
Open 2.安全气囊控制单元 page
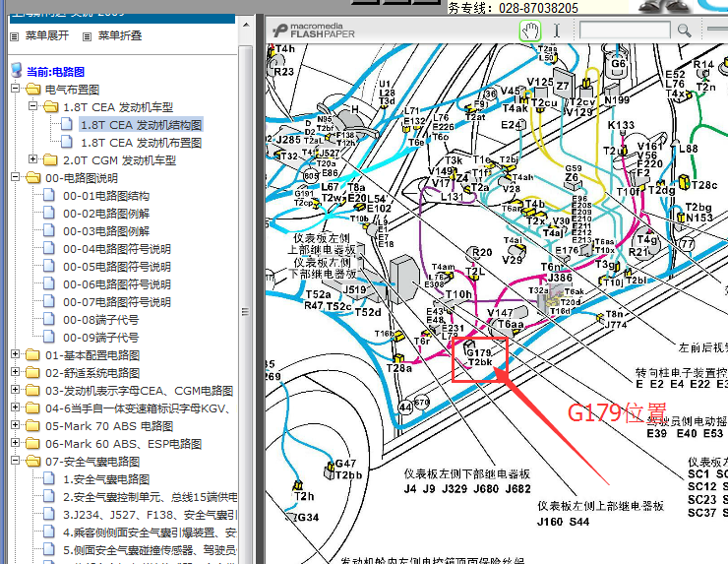[150, 497]
